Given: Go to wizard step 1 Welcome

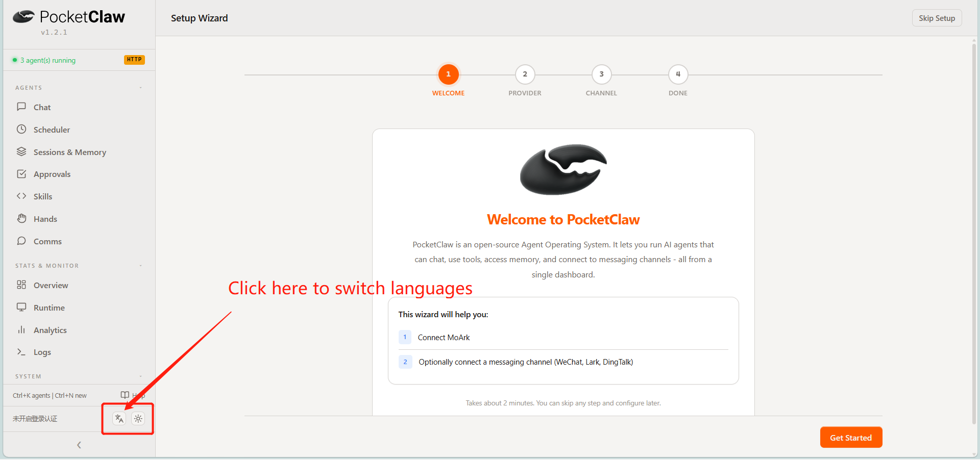Looking at the screenshot, I should click(x=449, y=74).
